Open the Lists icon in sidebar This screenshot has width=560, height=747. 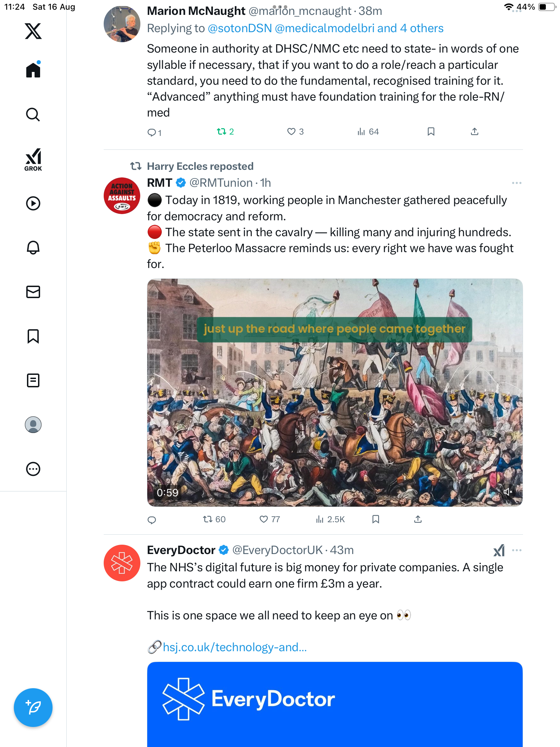click(33, 380)
